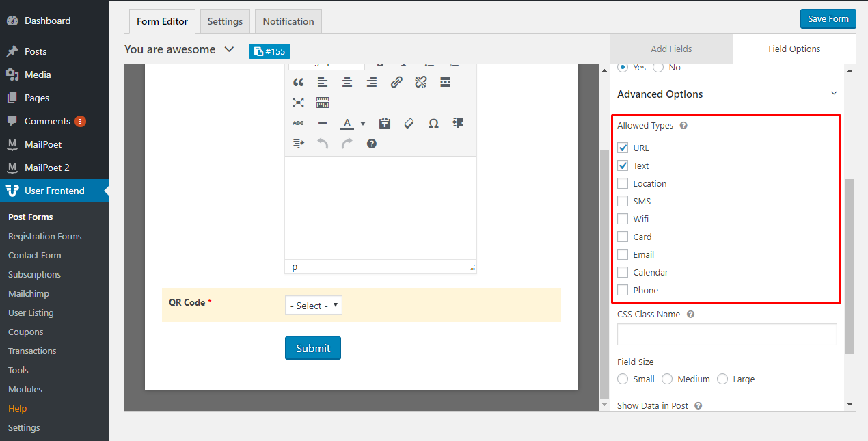This screenshot has width=868, height=441.
Task: Switch to the Form Editor tab
Action: (x=162, y=21)
